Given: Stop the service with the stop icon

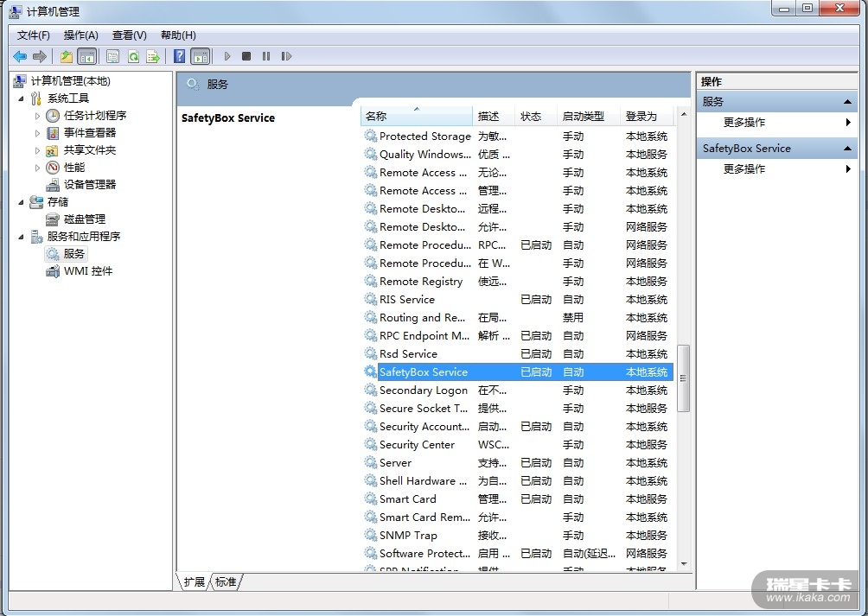Looking at the screenshot, I should click(246, 56).
